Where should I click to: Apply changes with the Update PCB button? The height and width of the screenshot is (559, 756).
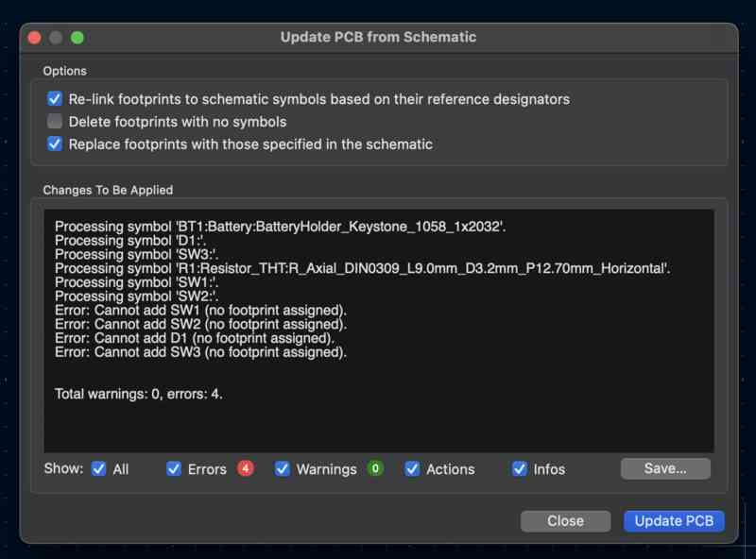(x=673, y=521)
